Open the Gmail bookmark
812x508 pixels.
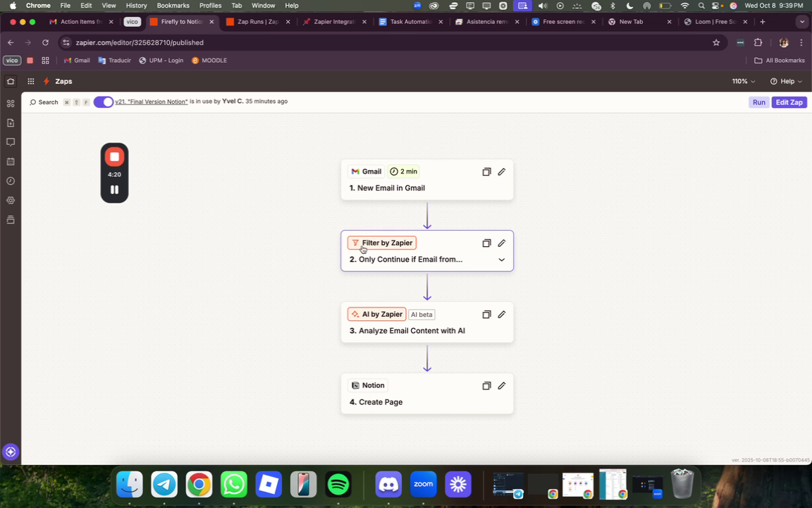point(77,61)
